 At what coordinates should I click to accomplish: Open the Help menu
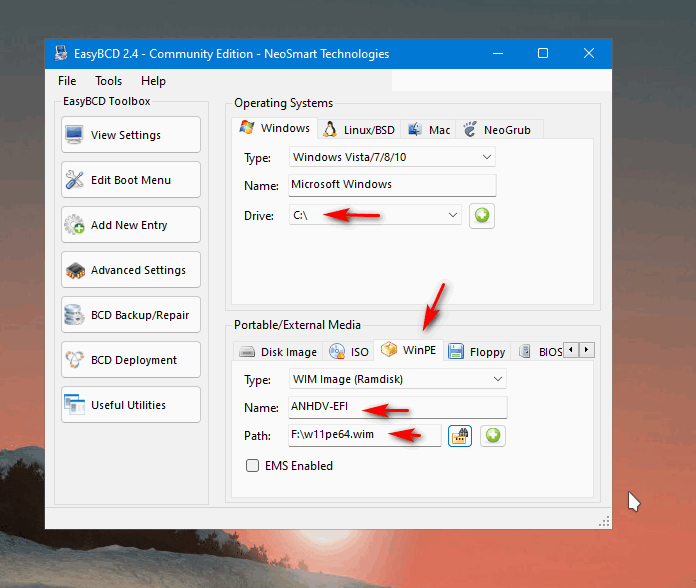[x=153, y=81]
